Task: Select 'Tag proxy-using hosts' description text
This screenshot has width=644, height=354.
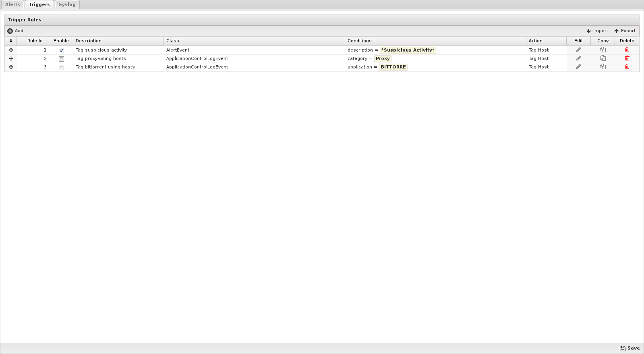Action: coord(101,58)
